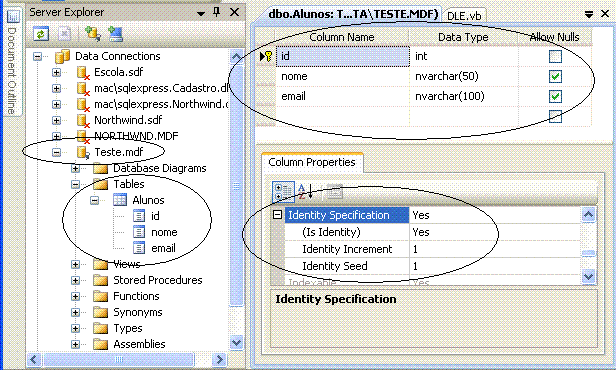This screenshot has width=616, height=370.
Task: Toggle Allow Nulls checkbox in empty new row
Action: (x=555, y=116)
